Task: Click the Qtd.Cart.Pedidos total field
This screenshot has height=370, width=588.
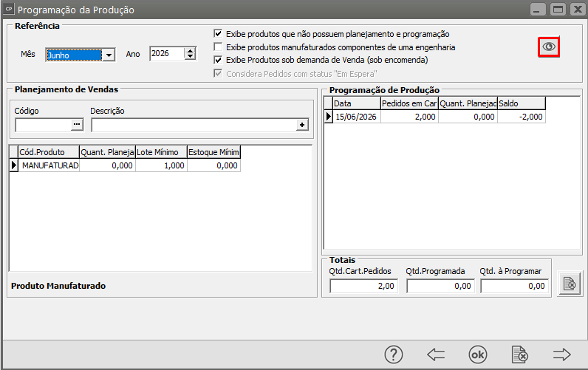Action: (363, 286)
